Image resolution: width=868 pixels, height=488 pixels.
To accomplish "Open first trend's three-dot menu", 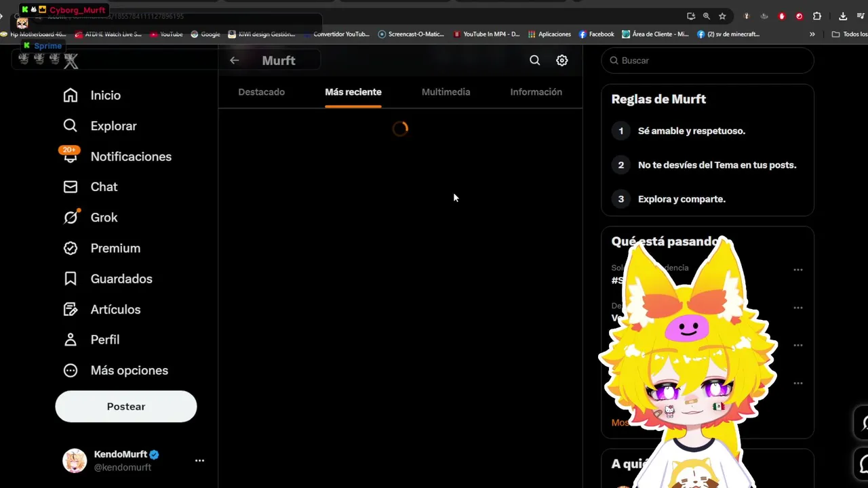I will [x=798, y=270].
